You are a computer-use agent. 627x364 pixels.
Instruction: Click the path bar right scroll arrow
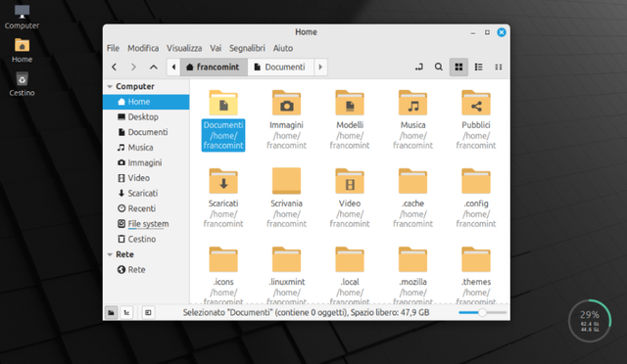tap(320, 68)
